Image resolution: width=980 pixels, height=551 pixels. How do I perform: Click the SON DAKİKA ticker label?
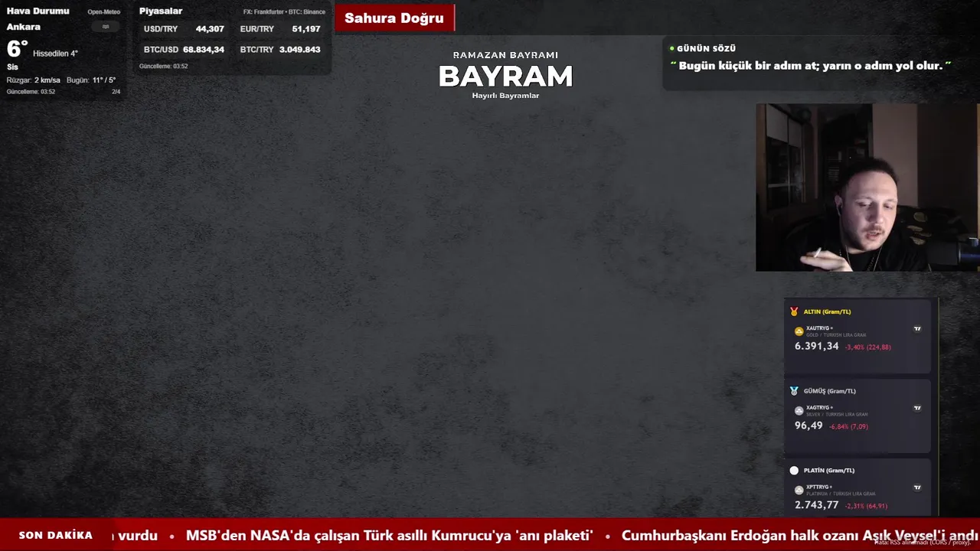point(56,536)
